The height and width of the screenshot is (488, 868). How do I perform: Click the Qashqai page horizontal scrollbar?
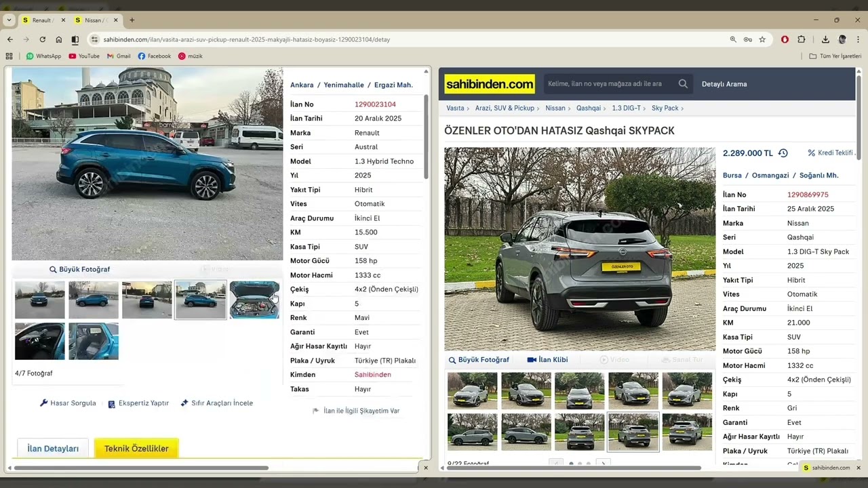tap(574, 468)
